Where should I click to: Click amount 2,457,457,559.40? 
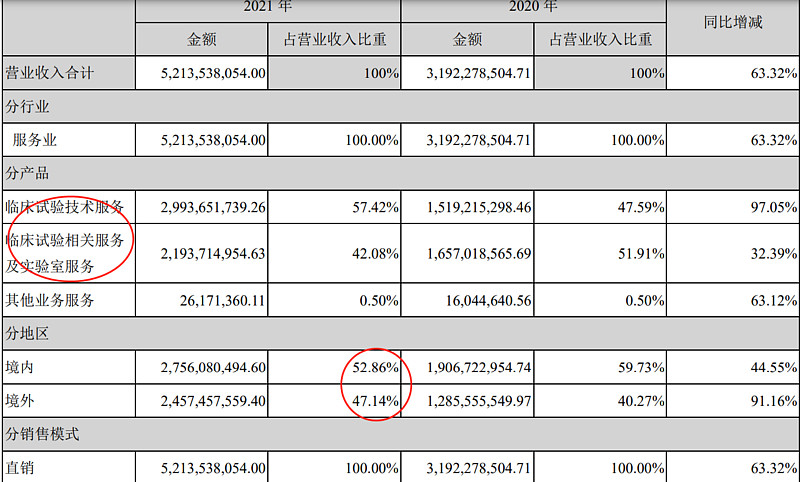[213, 401]
